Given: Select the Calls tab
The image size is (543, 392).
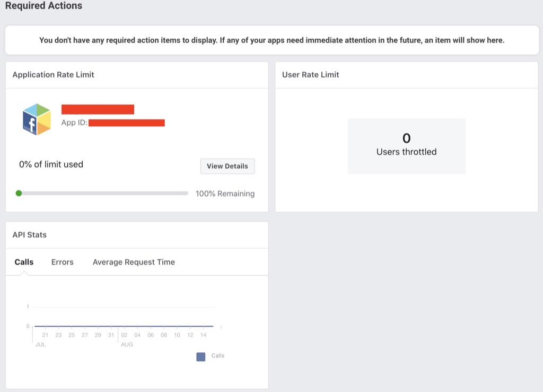Looking at the screenshot, I should pos(24,262).
